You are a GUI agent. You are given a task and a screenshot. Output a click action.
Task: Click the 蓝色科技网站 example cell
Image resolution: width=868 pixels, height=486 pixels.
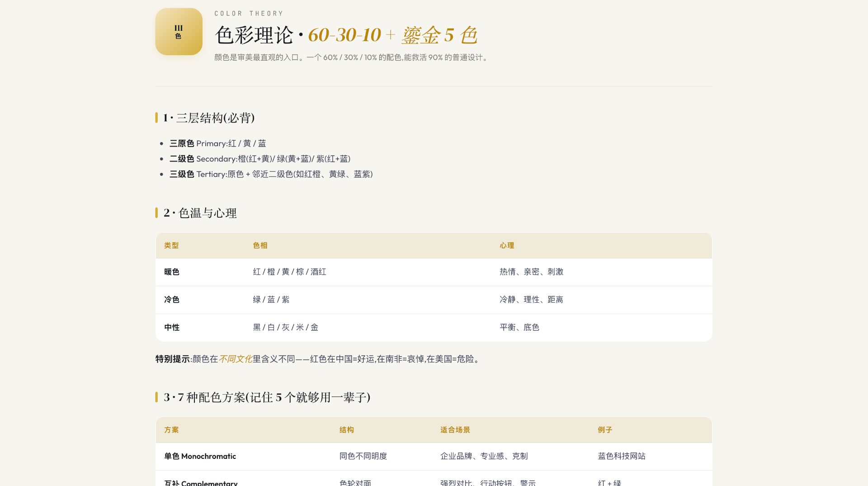622,456
